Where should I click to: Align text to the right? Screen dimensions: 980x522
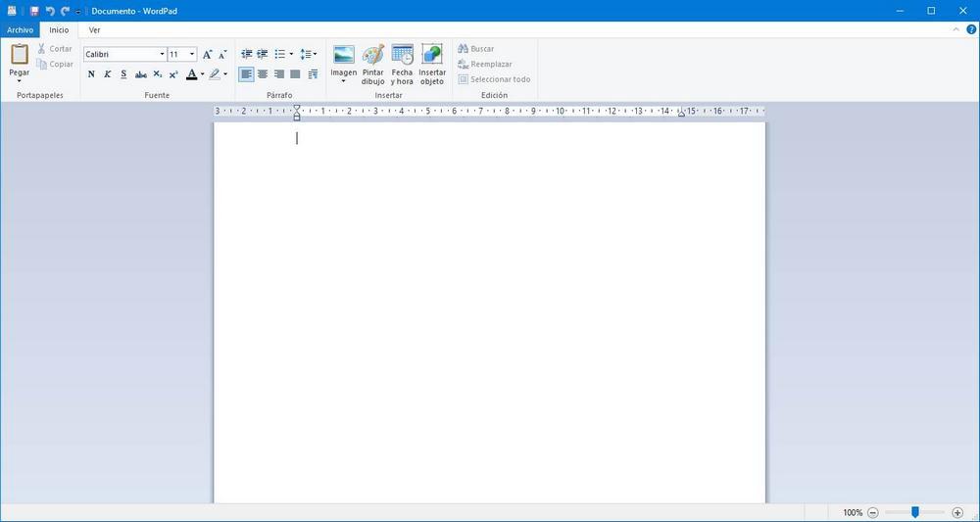pyautogui.click(x=279, y=74)
